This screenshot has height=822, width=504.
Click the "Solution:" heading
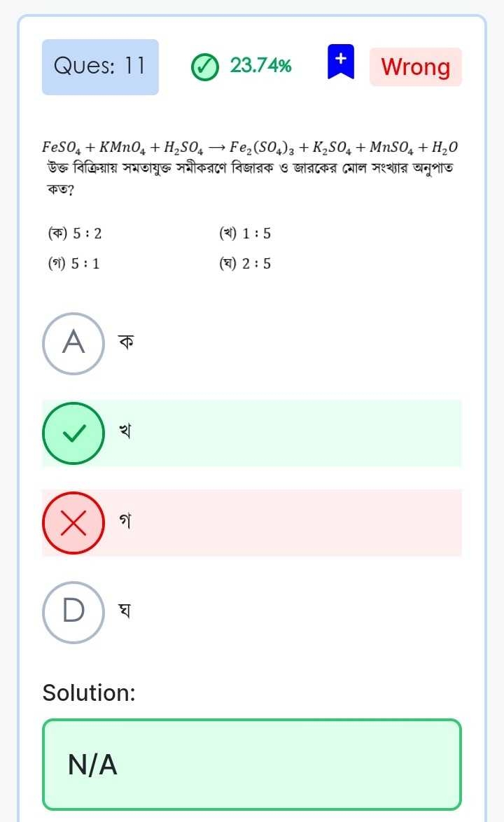pyautogui.click(x=89, y=692)
